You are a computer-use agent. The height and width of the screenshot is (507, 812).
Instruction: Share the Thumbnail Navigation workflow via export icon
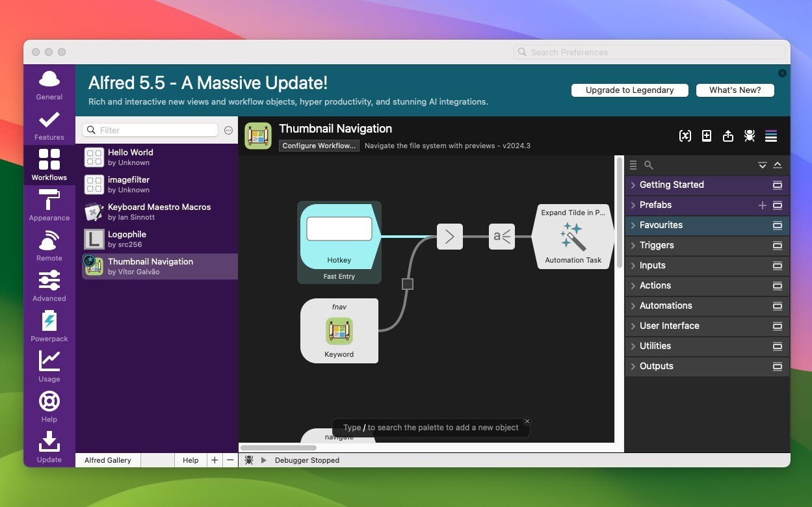pyautogui.click(x=728, y=136)
